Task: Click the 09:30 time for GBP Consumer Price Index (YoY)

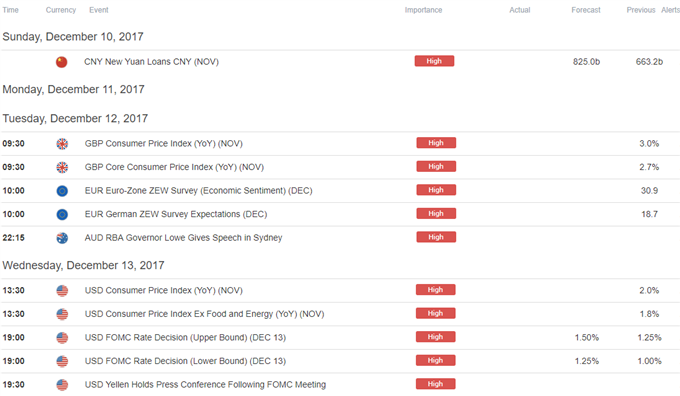Action: (13, 144)
